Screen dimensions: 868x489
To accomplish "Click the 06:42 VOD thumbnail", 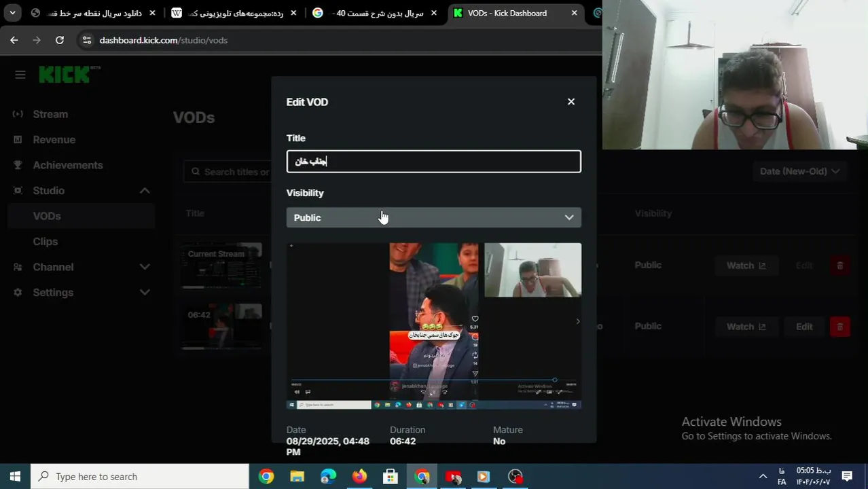I will 222,326.
